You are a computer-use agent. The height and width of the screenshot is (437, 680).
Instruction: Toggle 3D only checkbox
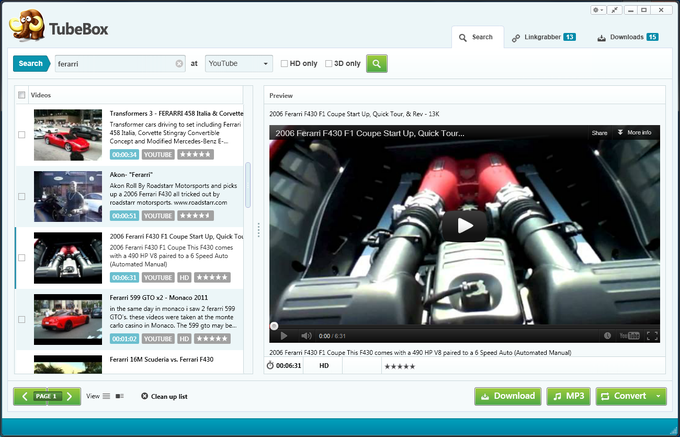click(x=329, y=64)
